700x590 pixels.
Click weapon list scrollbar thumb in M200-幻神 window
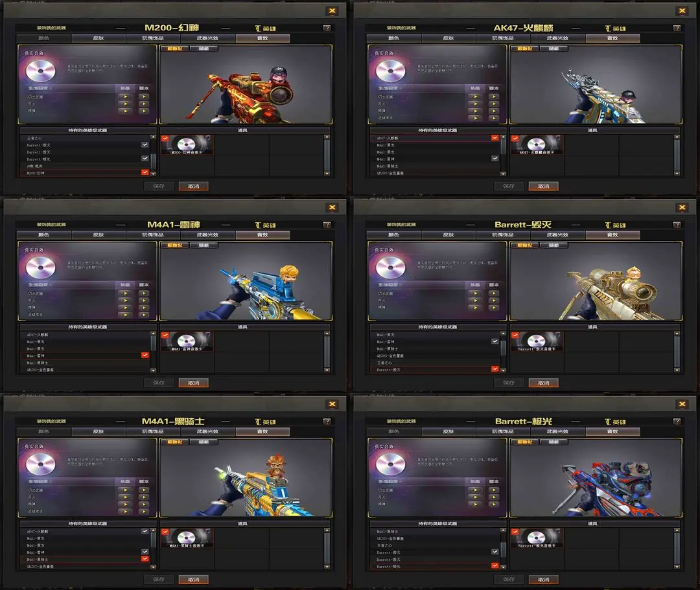153,161
